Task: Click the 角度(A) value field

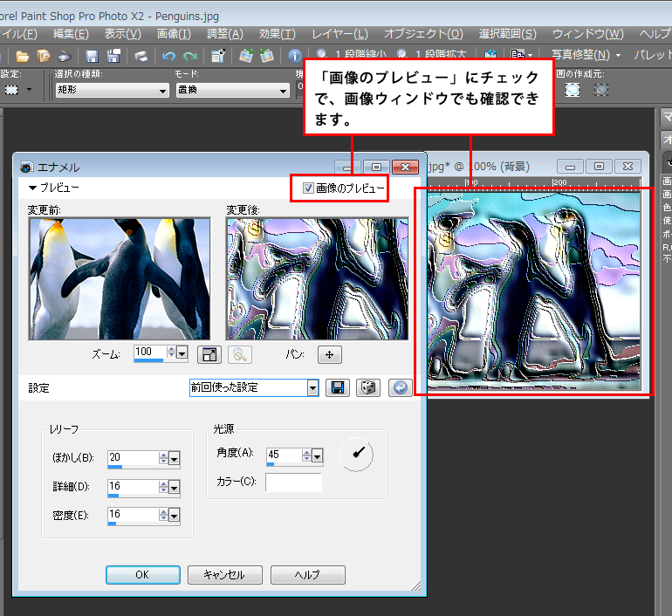Action: coord(284,455)
